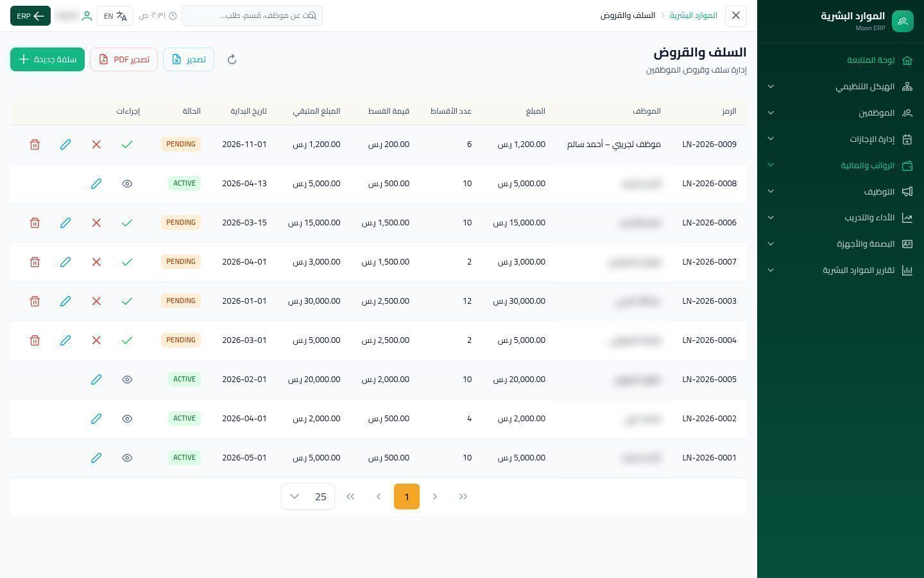Image resolution: width=924 pixels, height=578 pixels.
Task: Expand إدارة الإجازات sidebar section
Action: click(841, 139)
